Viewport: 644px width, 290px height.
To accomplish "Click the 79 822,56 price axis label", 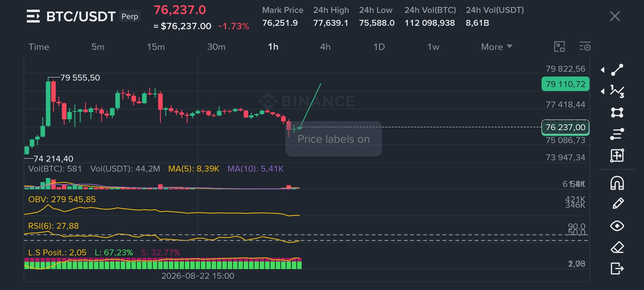I will click(565, 69).
